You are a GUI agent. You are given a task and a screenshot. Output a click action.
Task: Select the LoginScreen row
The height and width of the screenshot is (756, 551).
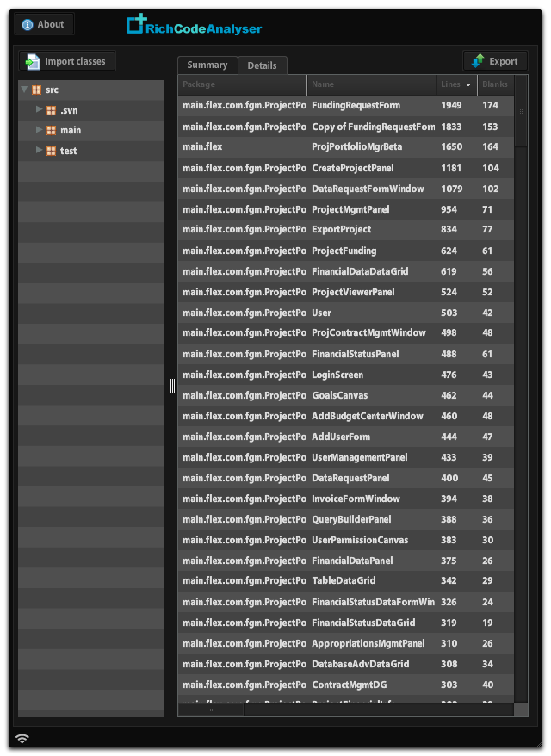(344, 375)
